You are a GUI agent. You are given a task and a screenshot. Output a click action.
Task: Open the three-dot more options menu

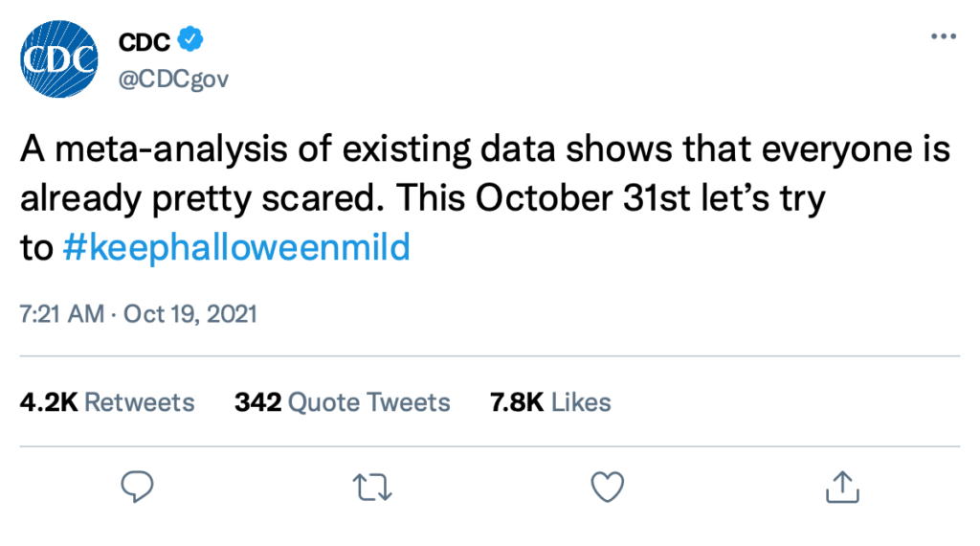click(943, 36)
